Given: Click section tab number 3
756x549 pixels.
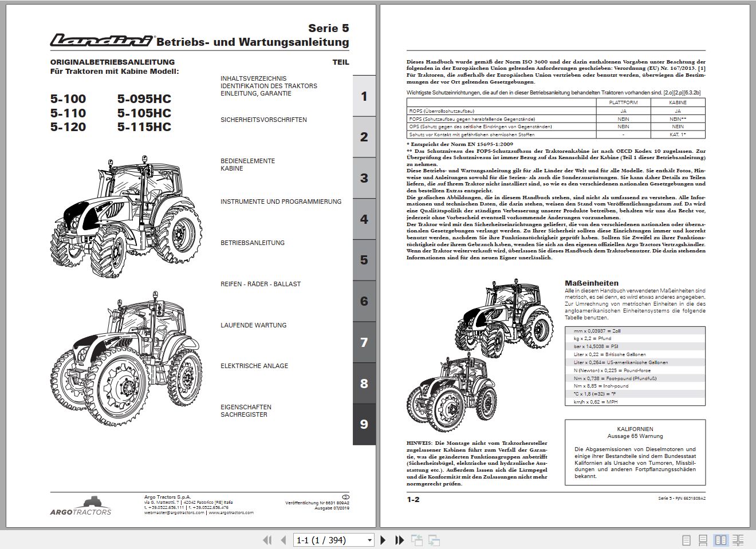Looking at the screenshot, I should 364,178.
